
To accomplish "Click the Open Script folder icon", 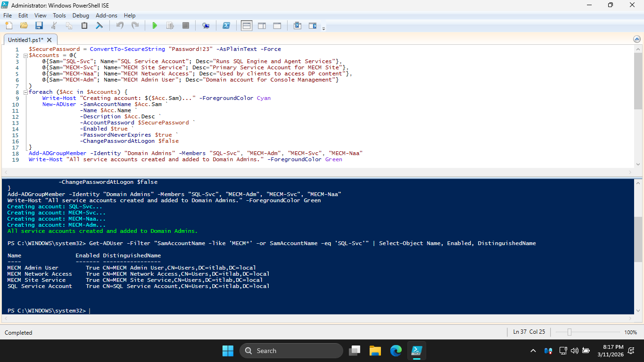I will click(x=24, y=25).
